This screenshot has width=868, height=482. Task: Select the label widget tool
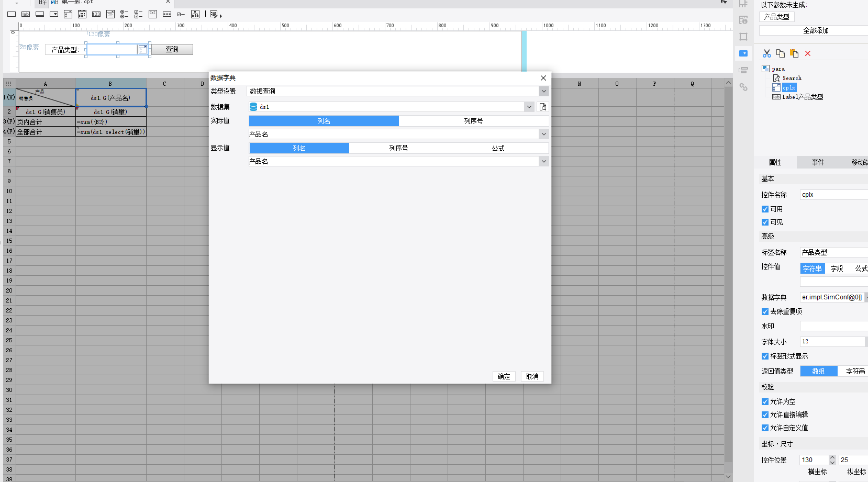[x=26, y=14]
